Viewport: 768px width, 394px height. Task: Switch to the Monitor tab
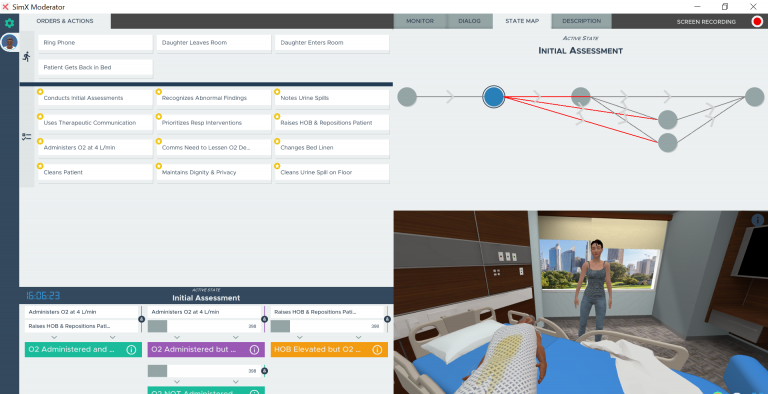pyautogui.click(x=420, y=21)
